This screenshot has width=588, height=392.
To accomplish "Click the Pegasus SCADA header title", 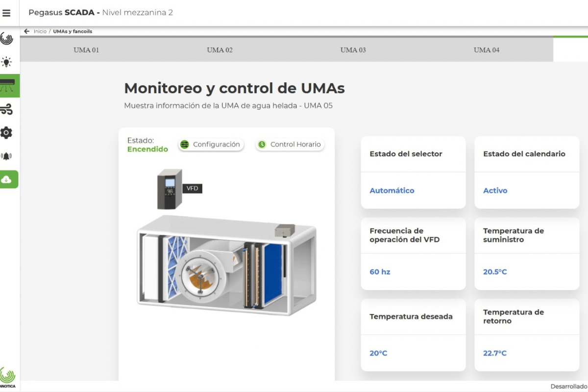I will [x=100, y=13].
